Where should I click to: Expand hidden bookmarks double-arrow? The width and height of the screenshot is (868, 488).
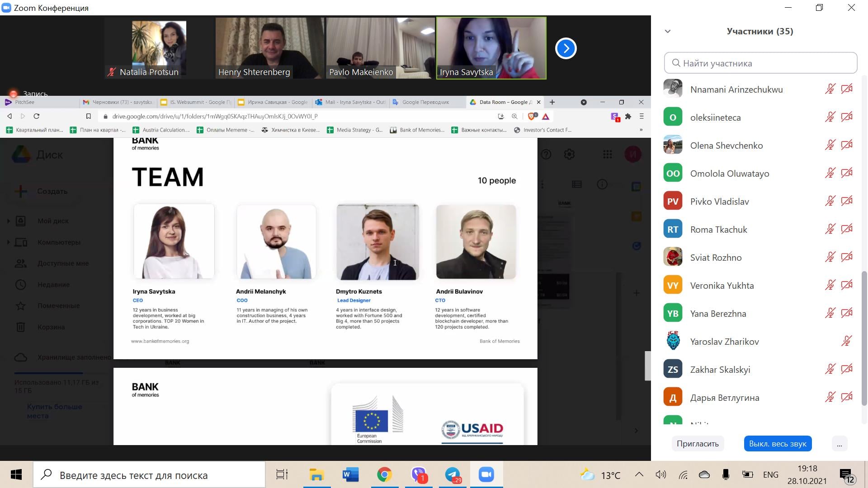[x=641, y=130]
